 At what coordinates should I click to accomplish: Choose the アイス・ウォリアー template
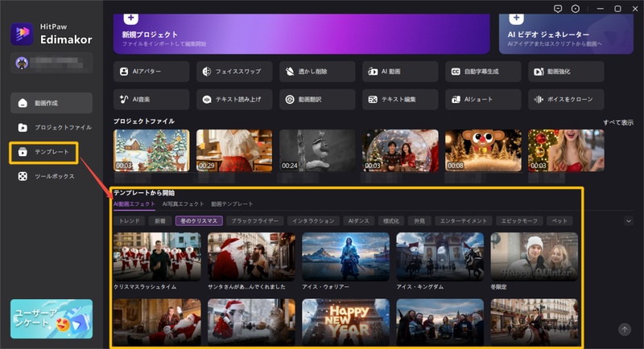tap(346, 257)
